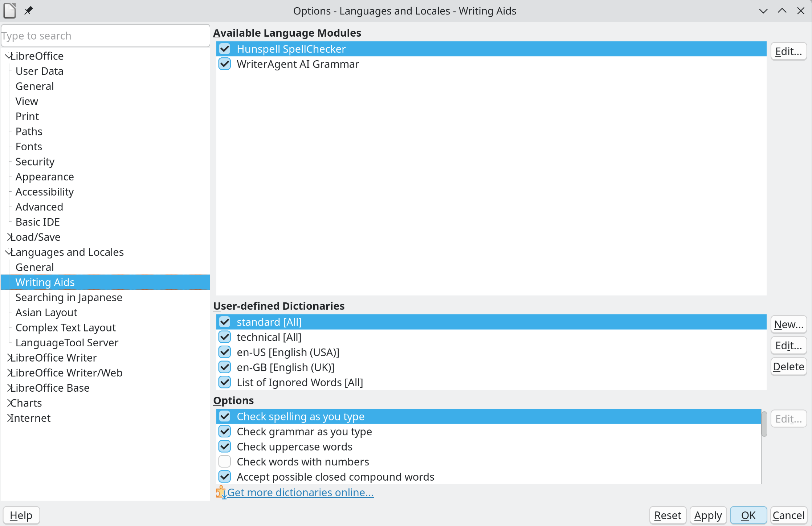Viewport: 812px width, 526px height.
Task: Toggle the technical [All] dictionary checkbox
Action: click(225, 337)
